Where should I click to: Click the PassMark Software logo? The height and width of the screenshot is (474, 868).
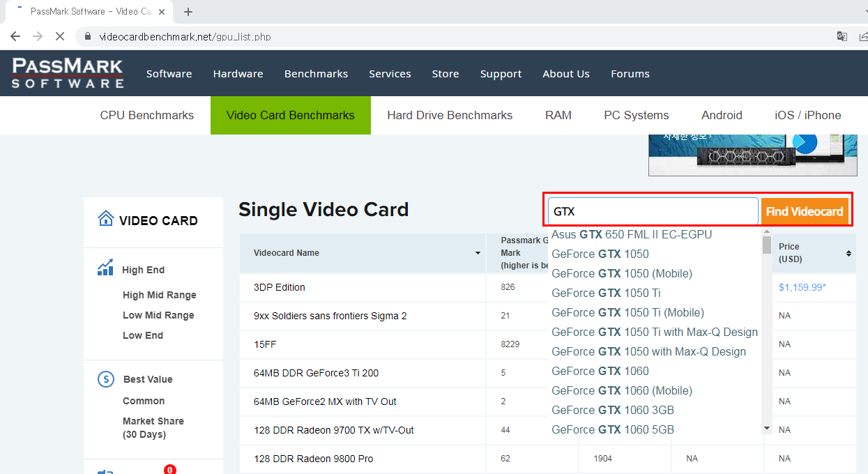(x=68, y=73)
